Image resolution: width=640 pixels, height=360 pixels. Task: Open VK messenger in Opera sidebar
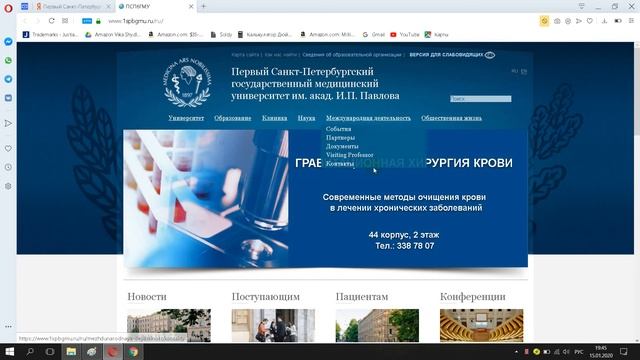pos(8,98)
